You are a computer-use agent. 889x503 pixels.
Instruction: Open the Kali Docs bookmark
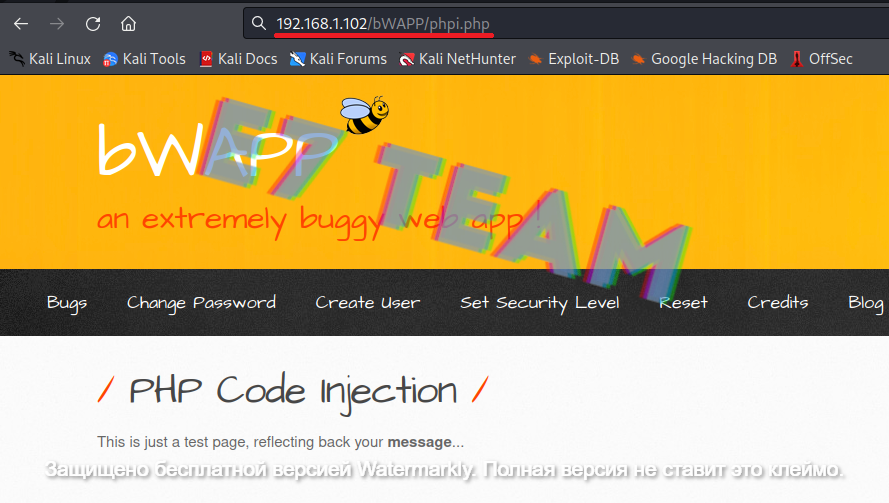[x=239, y=59]
